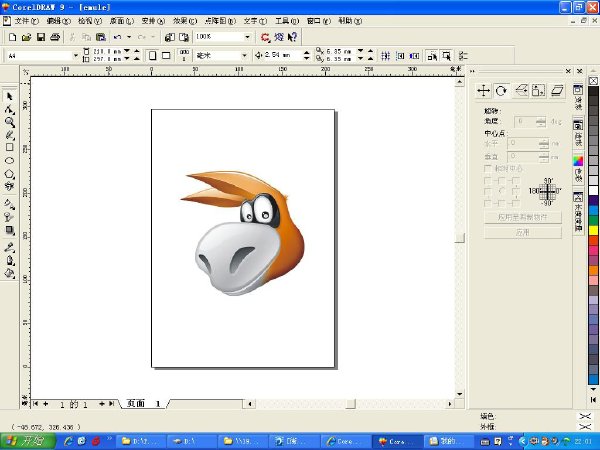Click the Corel application launcher icon

(x=265, y=37)
